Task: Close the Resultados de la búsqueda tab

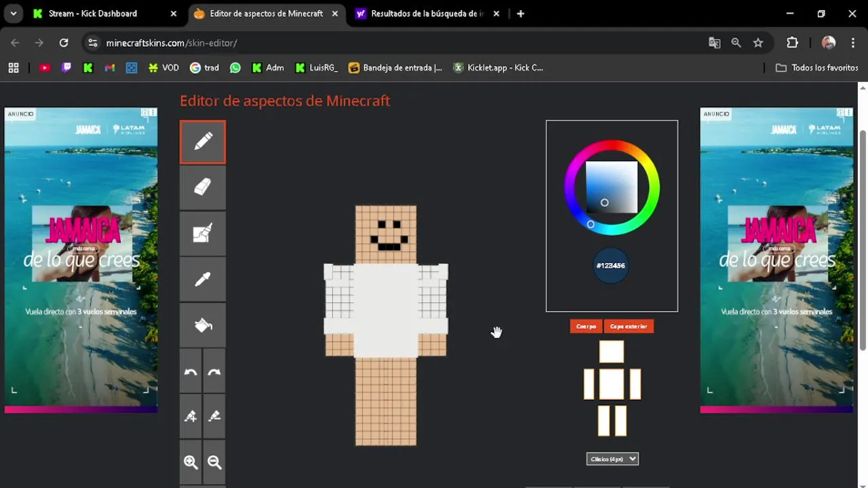Action: (x=496, y=14)
